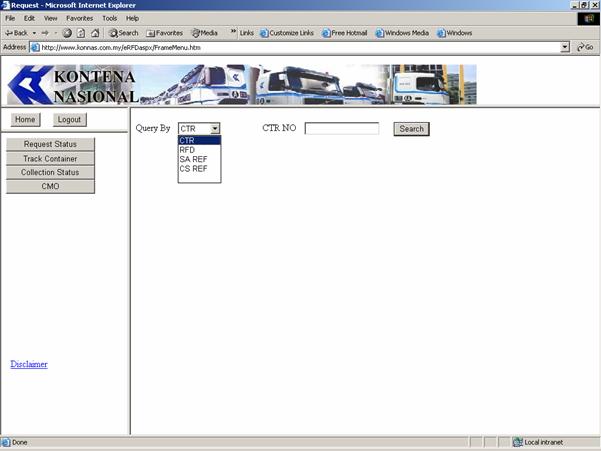This screenshot has width=601, height=451.
Task: Open the Media toolbar button
Action: 205,33
